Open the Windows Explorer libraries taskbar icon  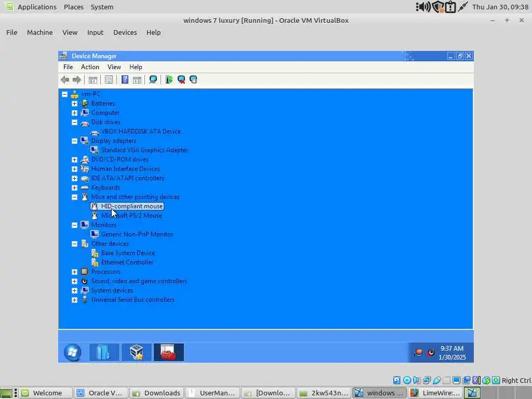(104, 352)
